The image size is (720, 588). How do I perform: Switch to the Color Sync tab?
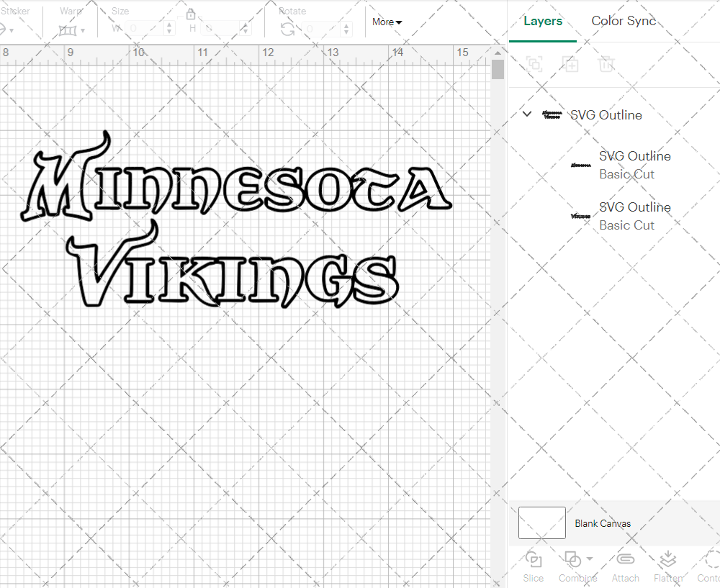tap(624, 21)
